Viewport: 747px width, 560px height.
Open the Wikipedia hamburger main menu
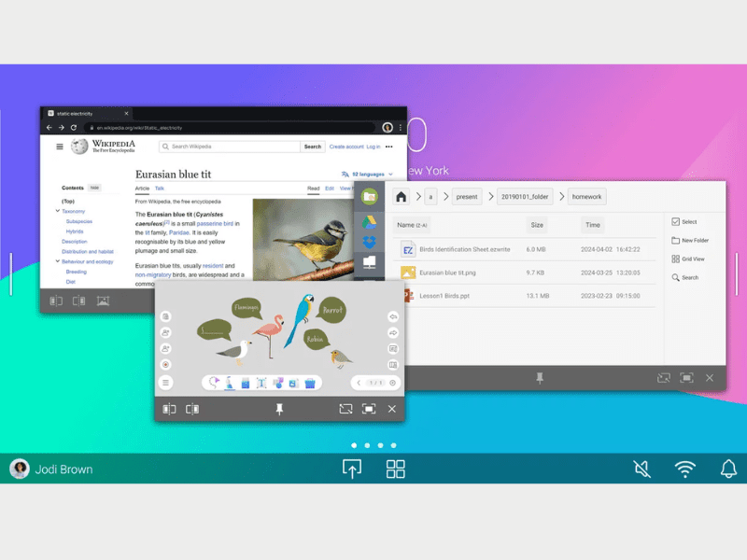coord(60,147)
